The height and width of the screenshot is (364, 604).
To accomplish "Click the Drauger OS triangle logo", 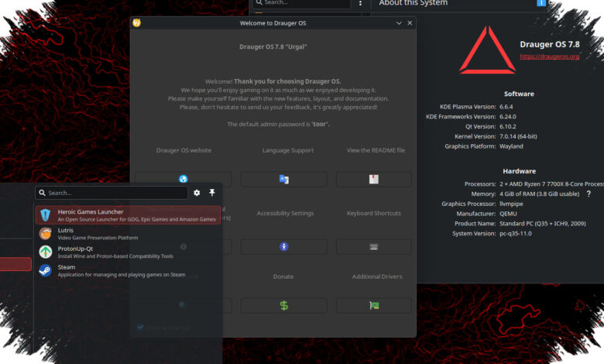I will (487, 50).
